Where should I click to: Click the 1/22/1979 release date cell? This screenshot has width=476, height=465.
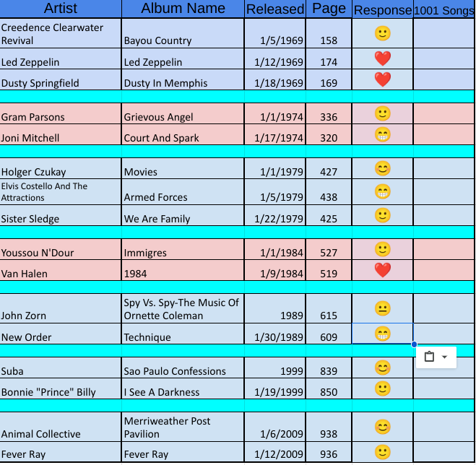pos(275,215)
